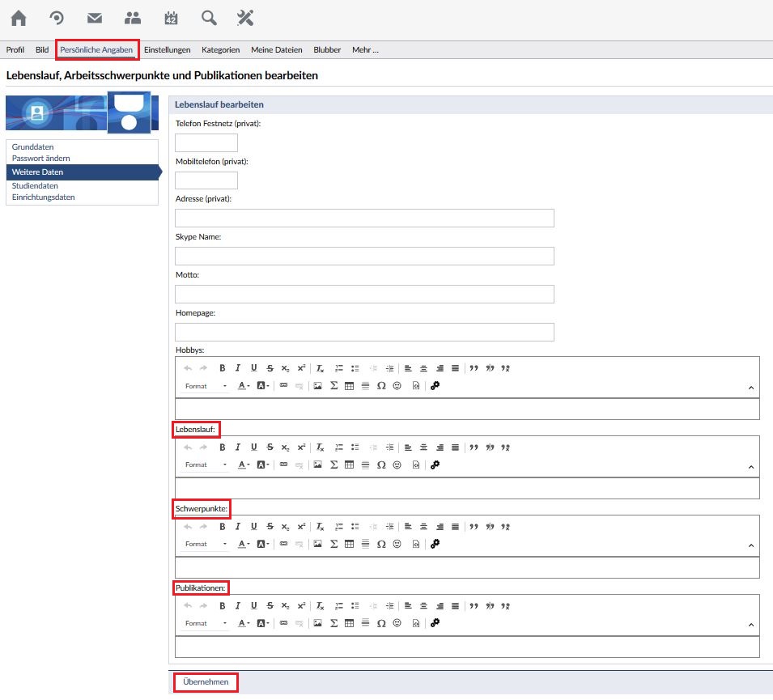This screenshot has width=773, height=700.
Task: Open text color dropdown in Schwerpunkte editor
Action: (x=242, y=545)
